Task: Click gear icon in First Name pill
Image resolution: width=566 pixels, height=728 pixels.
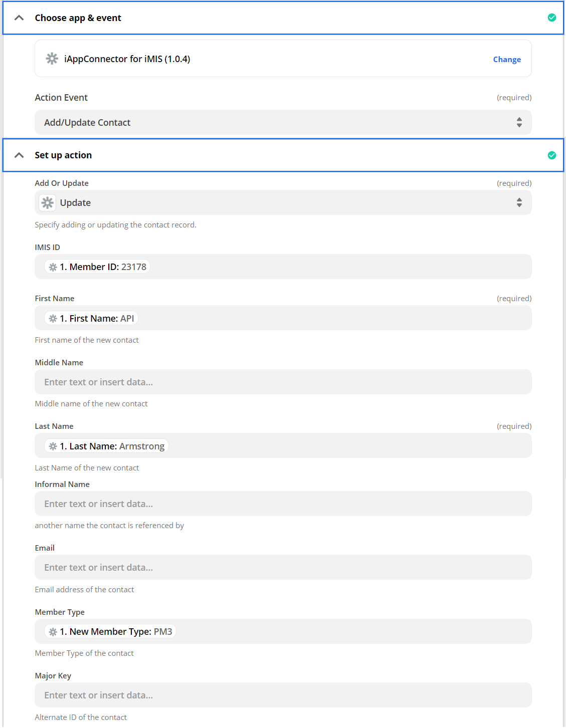Action: 53,319
